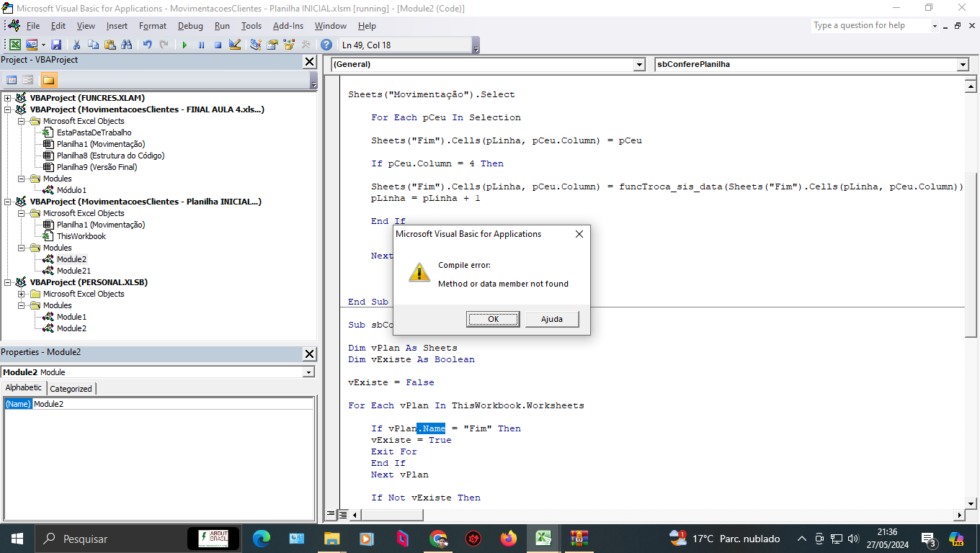Screen dimensions: 980x553
Task: Click the Toolbox wrench icon
Action: tap(306, 45)
